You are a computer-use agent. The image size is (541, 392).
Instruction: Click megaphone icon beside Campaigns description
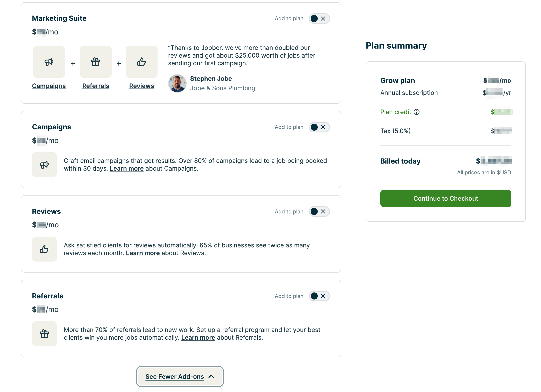click(44, 165)
